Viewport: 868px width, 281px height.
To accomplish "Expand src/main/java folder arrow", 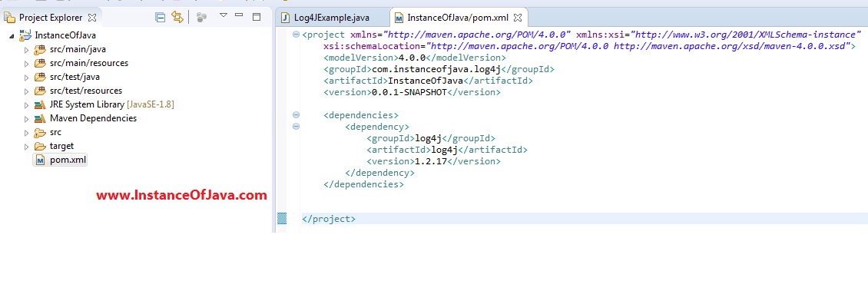I will (26, 50).
